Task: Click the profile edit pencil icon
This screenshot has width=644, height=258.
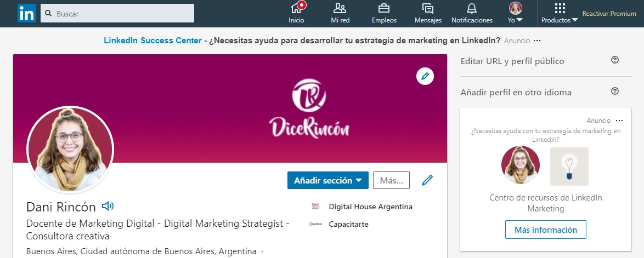Action: pyautogui.click(x=427, y=180)
